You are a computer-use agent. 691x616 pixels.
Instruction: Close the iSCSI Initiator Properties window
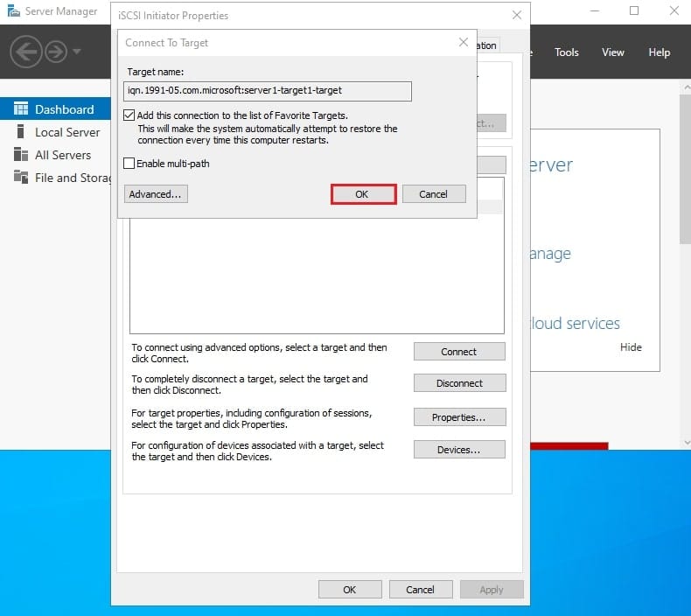517,15
